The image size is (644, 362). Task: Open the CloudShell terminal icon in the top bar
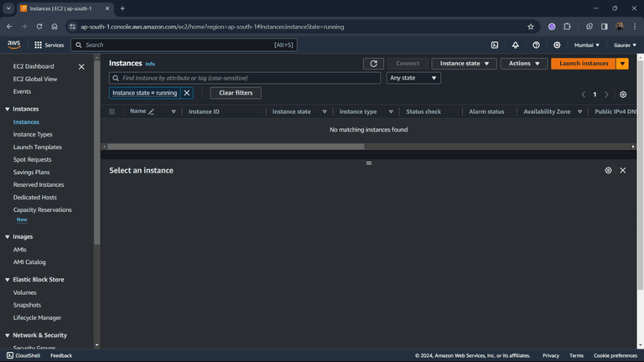495,45
